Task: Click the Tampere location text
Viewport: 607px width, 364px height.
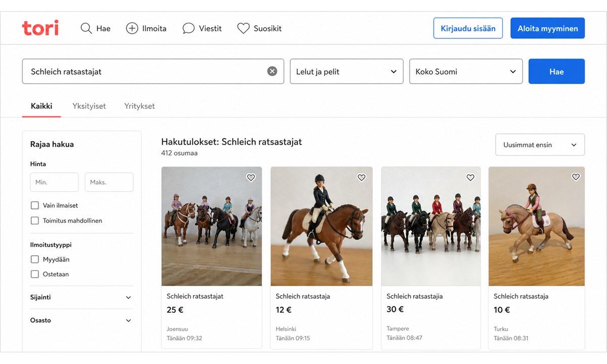Action: 398,329
